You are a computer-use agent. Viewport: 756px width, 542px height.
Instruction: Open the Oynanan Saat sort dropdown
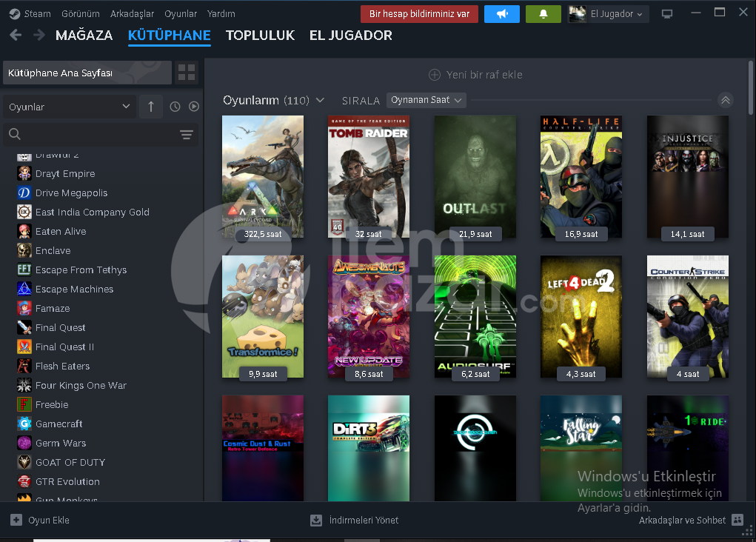(426, 100)
